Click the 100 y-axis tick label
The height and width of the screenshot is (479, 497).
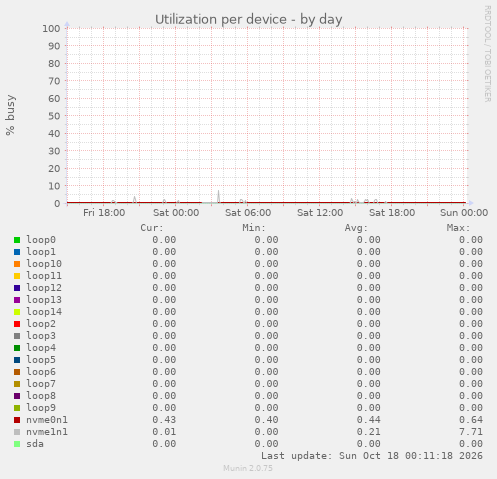pos(51,28)
